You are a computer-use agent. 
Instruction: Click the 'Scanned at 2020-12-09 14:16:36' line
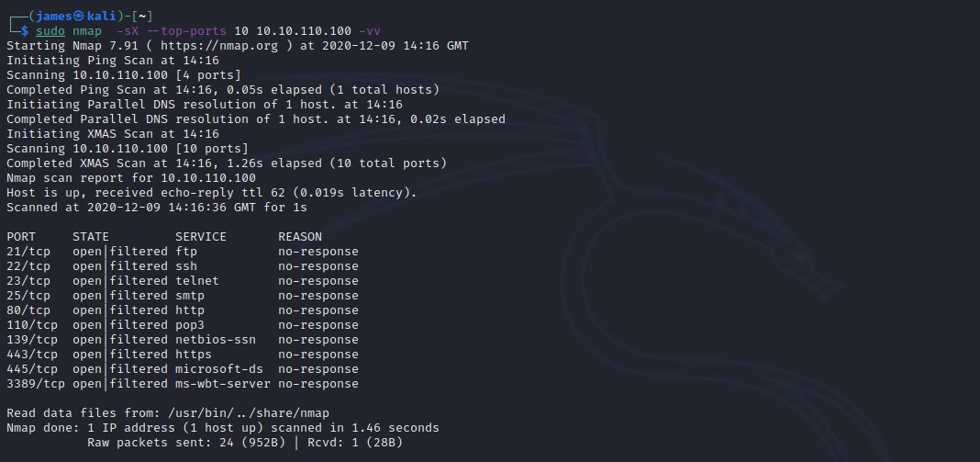click(x=157, y=208)
